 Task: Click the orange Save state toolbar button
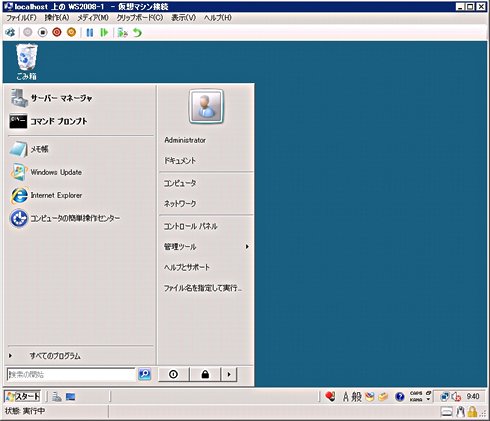click(x=71, y=32)
